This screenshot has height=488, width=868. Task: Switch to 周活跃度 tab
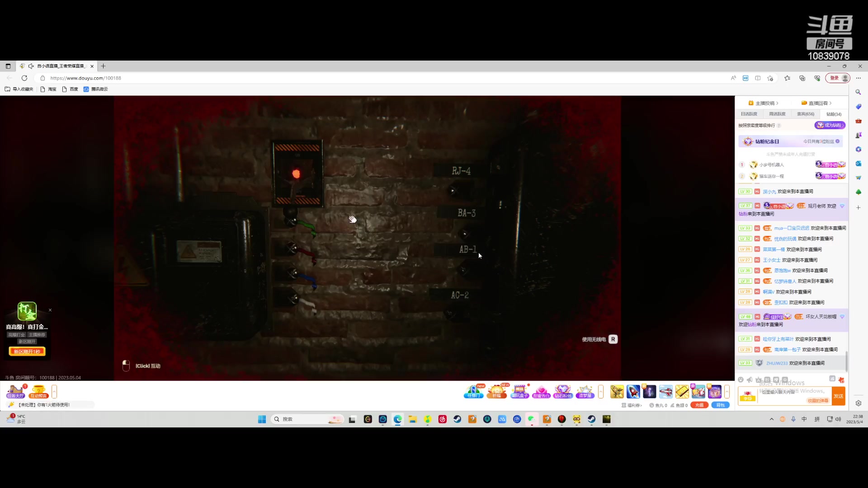[777, 114]
